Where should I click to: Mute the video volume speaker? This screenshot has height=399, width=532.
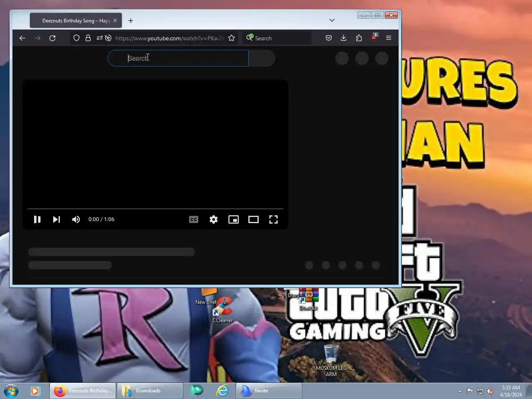76,219
